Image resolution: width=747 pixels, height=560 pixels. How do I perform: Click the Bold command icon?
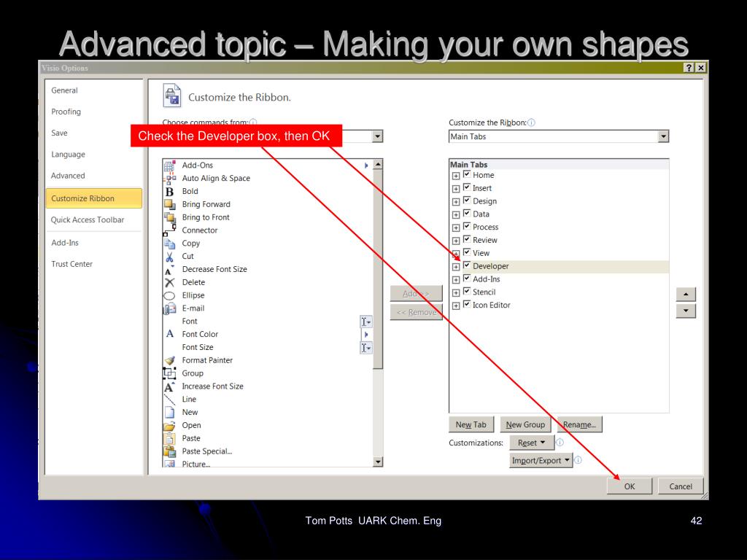point(169,192)
